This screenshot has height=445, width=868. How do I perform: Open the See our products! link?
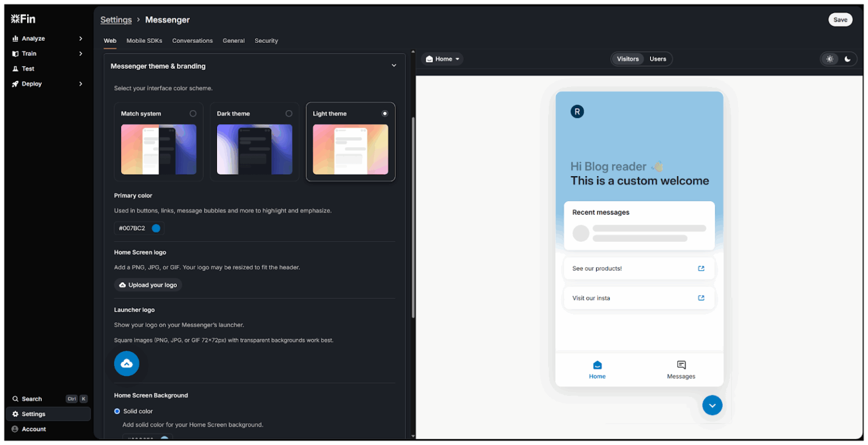pyautogui.click(x=639, y=268)
